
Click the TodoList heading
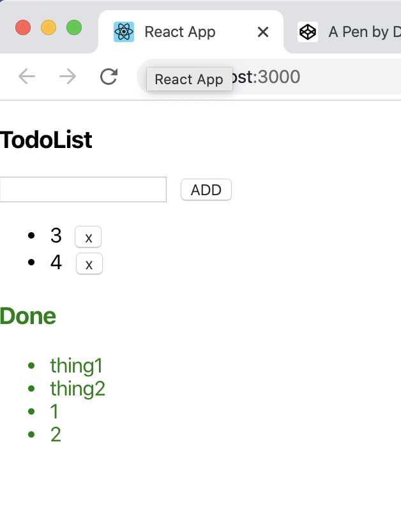(46, 140)
